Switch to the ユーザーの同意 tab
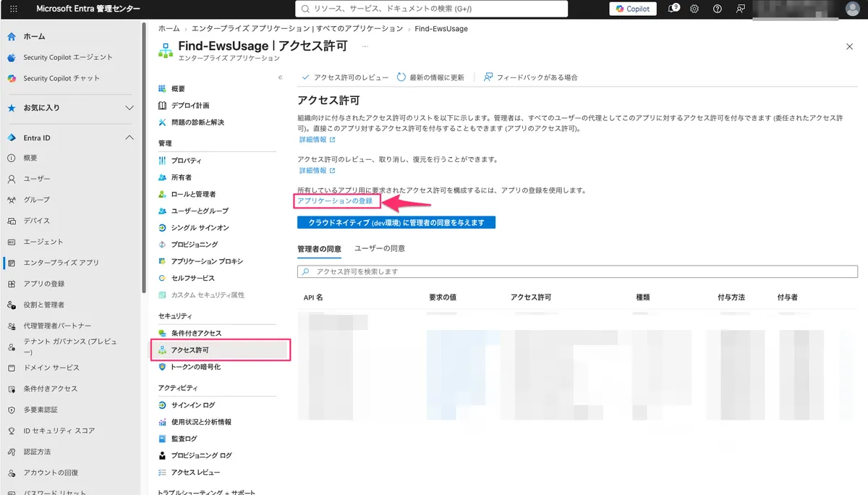The height and width of the screenshot is (495, 868). coord(380,248)
